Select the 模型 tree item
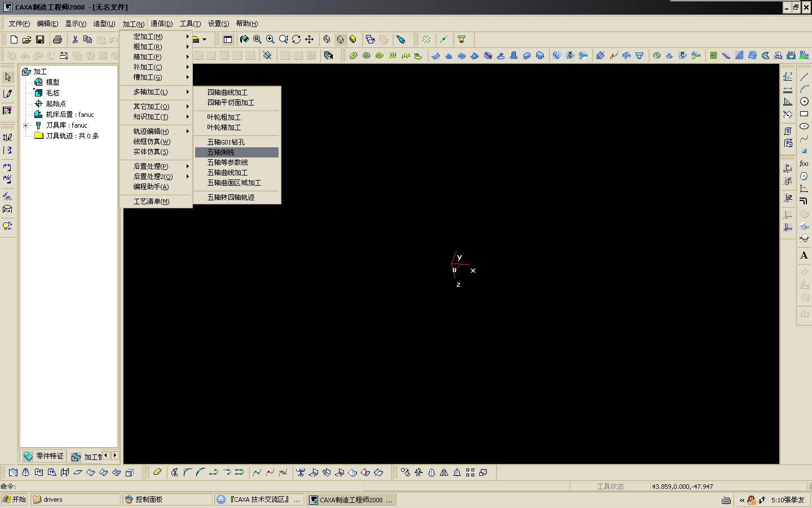Screen dimensions: 812x508 (x=52, y=82)
